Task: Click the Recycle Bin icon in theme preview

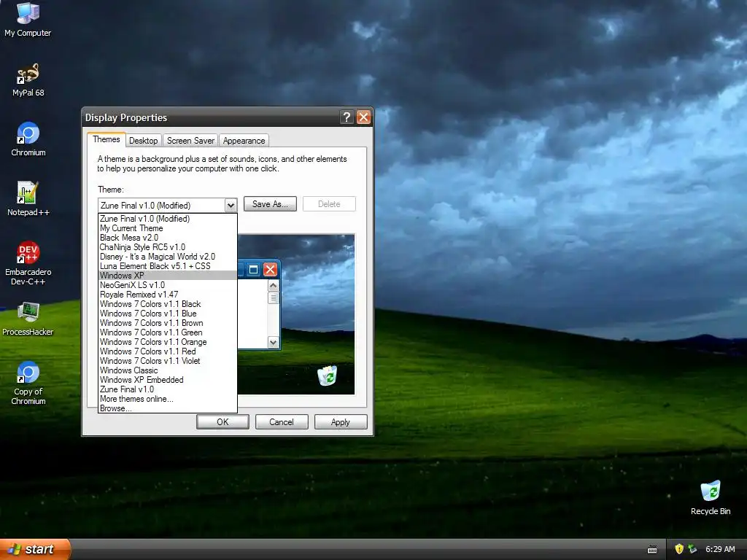Action: pos(328,376)
